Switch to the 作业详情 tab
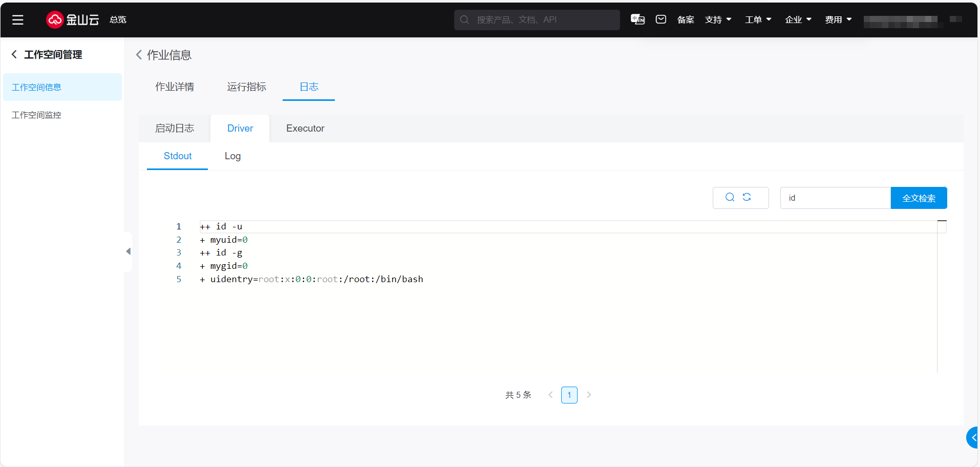 tap(175, 87)
